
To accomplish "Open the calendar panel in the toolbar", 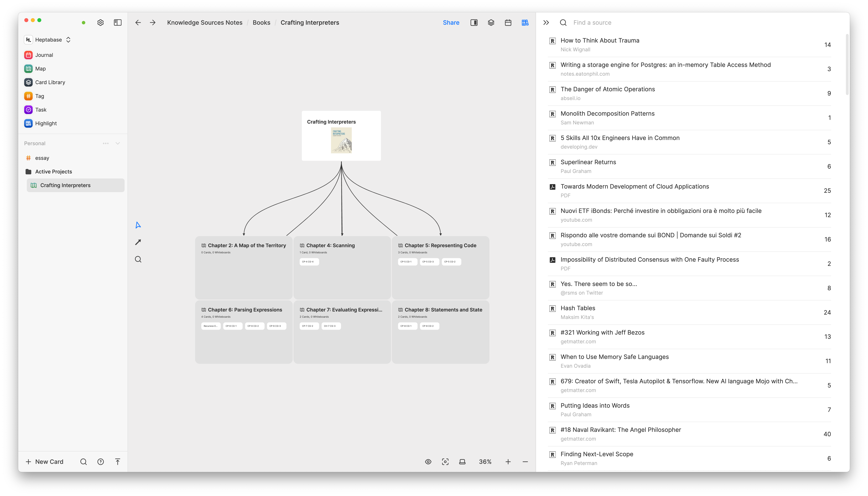I will (508, 22).
